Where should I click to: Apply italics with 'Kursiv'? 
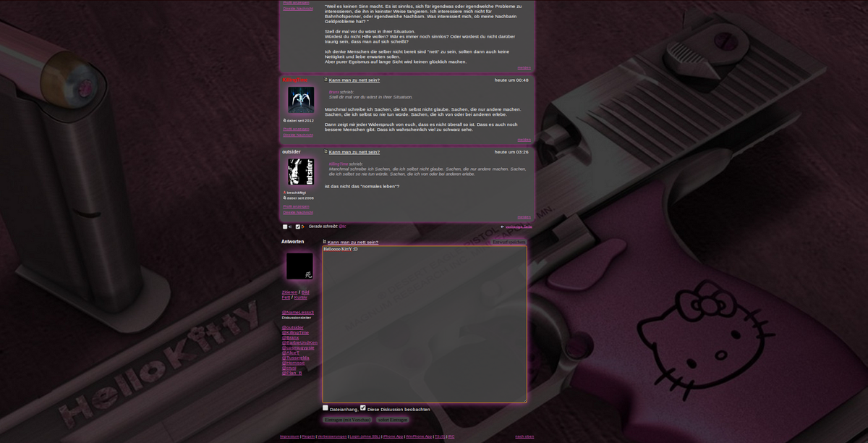[301, 298]
